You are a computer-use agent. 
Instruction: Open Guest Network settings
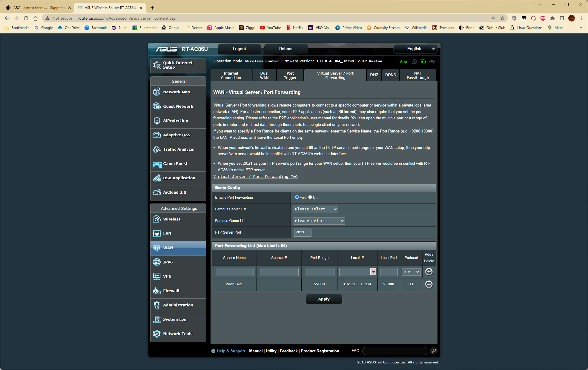(178, 107)
